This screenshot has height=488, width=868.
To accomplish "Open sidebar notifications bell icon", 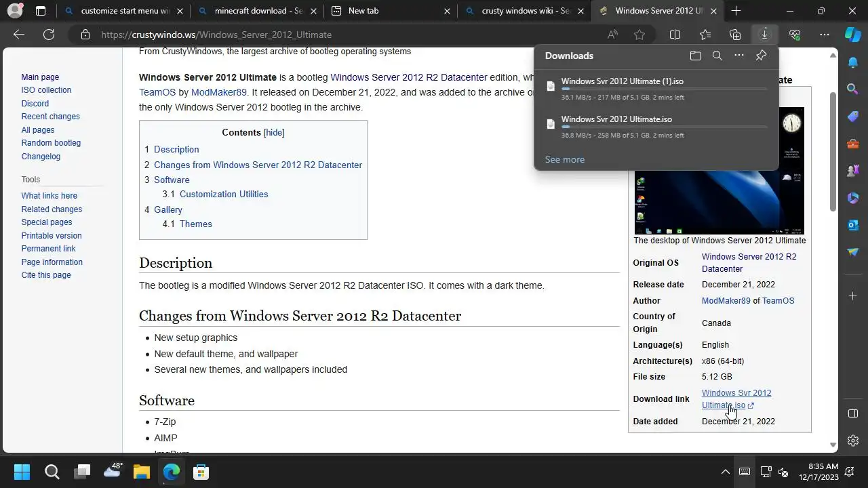I will 853,62.
